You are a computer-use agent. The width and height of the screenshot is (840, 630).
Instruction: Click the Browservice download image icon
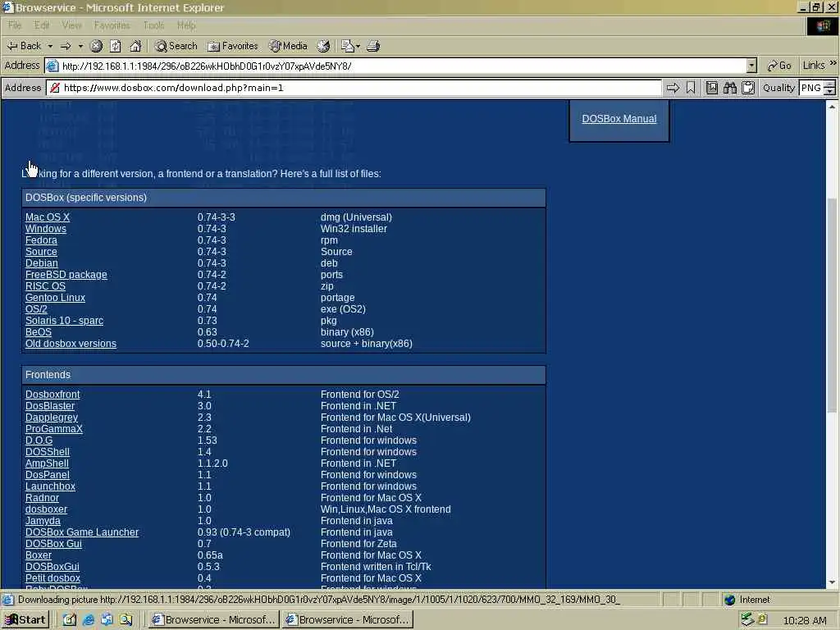tap(711, 88)
